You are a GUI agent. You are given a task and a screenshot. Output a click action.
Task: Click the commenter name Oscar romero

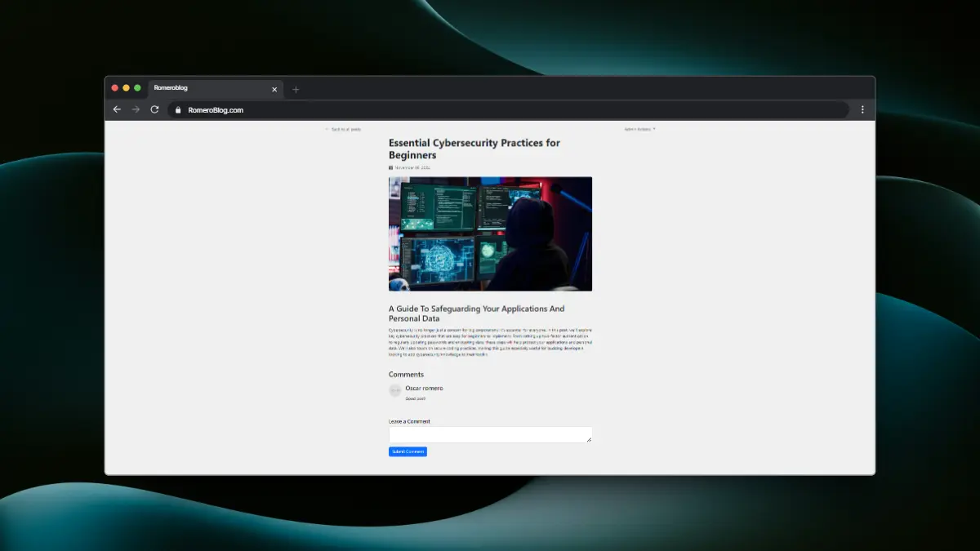424,388
